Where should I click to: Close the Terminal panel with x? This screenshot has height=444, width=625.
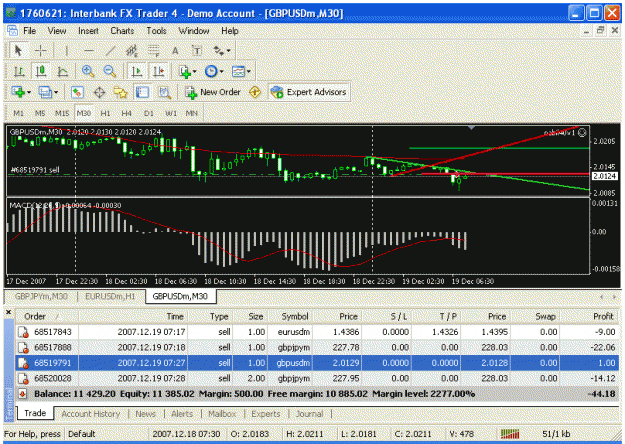click(x=8, y=312)
